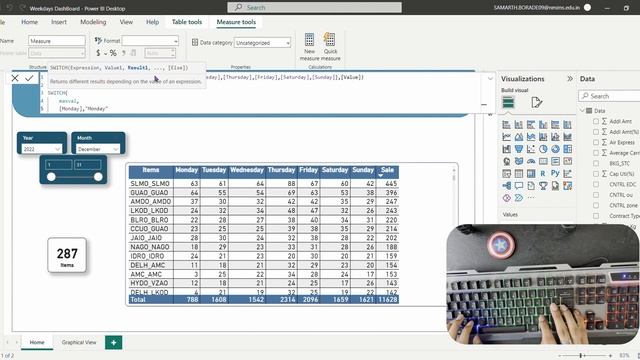The image size is (640, 360).
Task: Open the Home ribbon tab
Action: [29, 22]
